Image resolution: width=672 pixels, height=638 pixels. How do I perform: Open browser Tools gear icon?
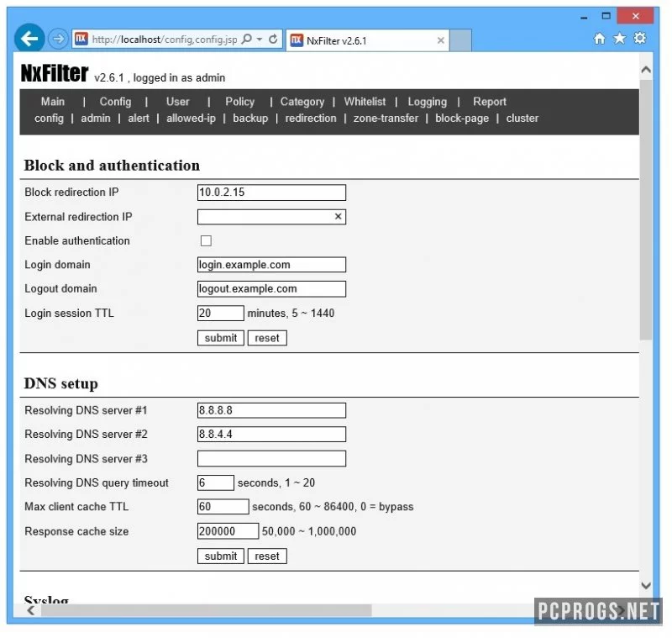tap(640, 38)
